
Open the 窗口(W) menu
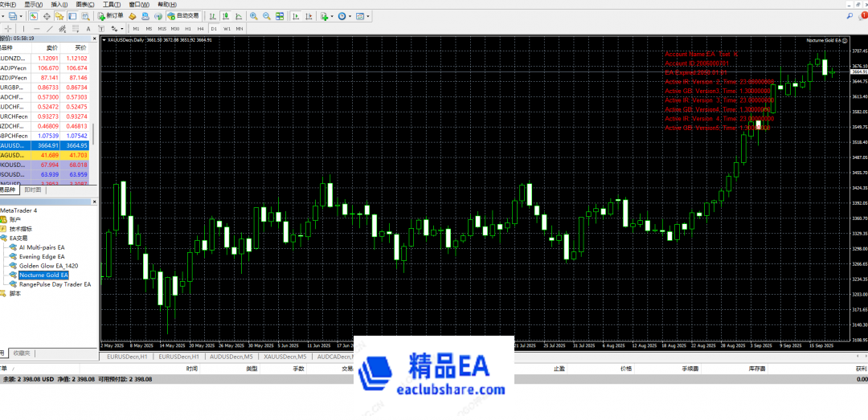point(139,5)
